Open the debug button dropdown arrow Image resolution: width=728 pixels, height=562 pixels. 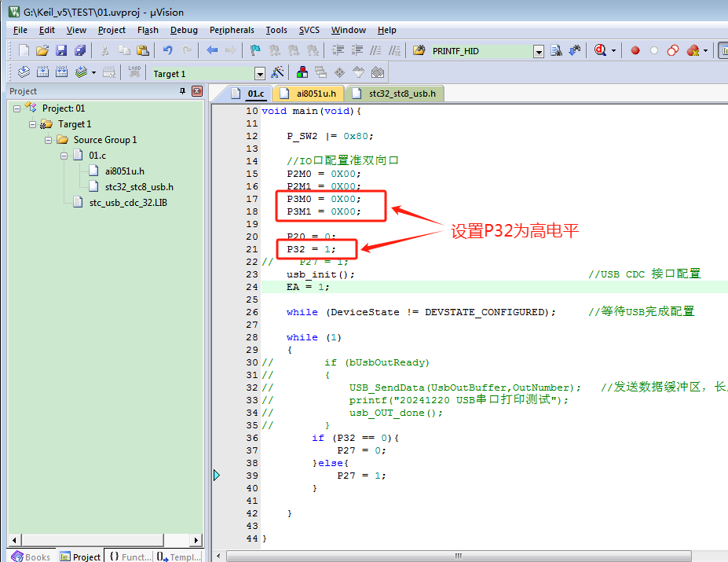tap(613, 50)
